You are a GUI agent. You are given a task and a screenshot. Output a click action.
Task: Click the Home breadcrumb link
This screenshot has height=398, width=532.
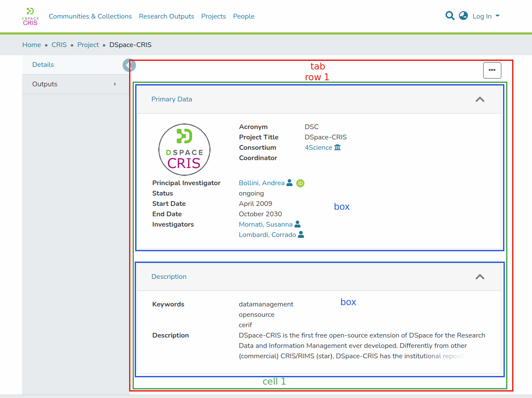click(x=32, y=45)
